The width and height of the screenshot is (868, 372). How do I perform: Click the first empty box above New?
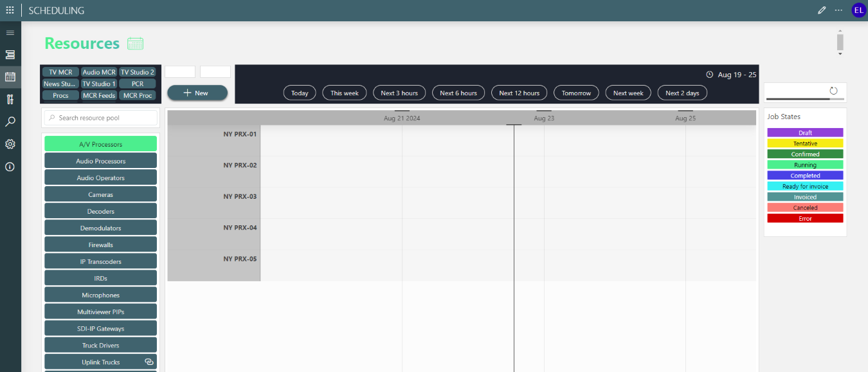tap(180, 71)
